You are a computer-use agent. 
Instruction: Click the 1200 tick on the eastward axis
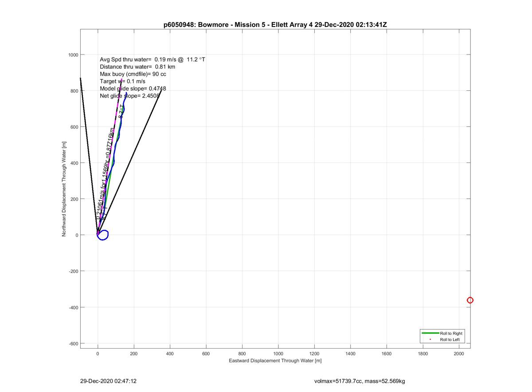pyautogui.click(x=315, y=354)
